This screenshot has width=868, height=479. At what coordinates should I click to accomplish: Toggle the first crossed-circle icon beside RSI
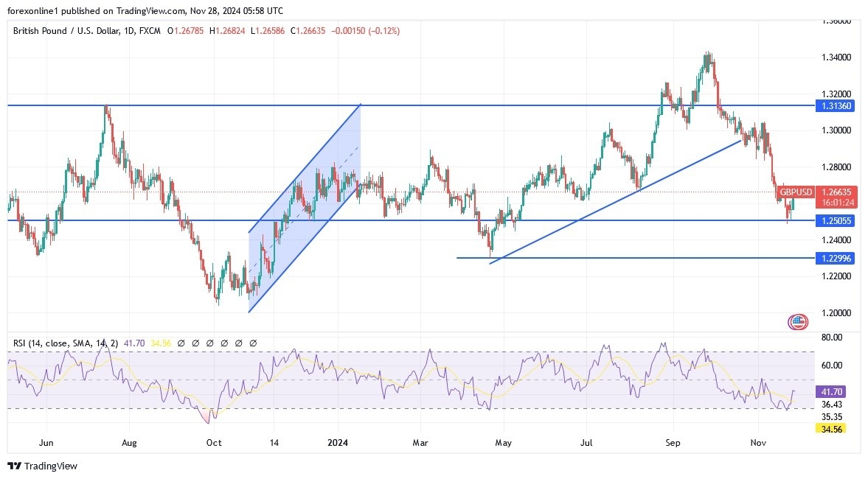181,343
